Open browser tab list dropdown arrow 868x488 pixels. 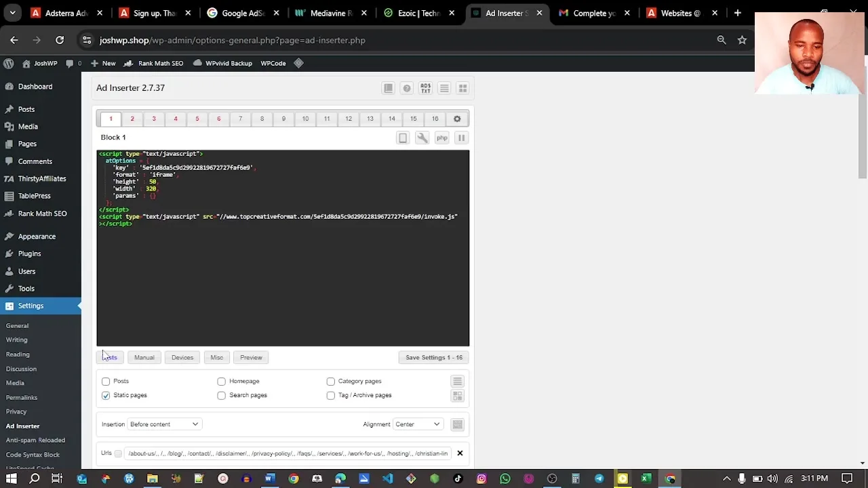coord(12,13)
